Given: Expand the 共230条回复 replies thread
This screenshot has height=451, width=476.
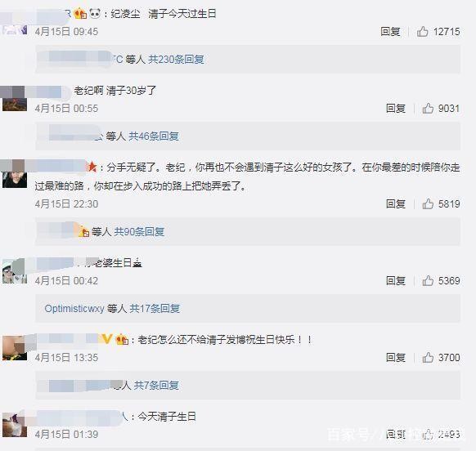Looking at the screenshot, I should 176,59.
